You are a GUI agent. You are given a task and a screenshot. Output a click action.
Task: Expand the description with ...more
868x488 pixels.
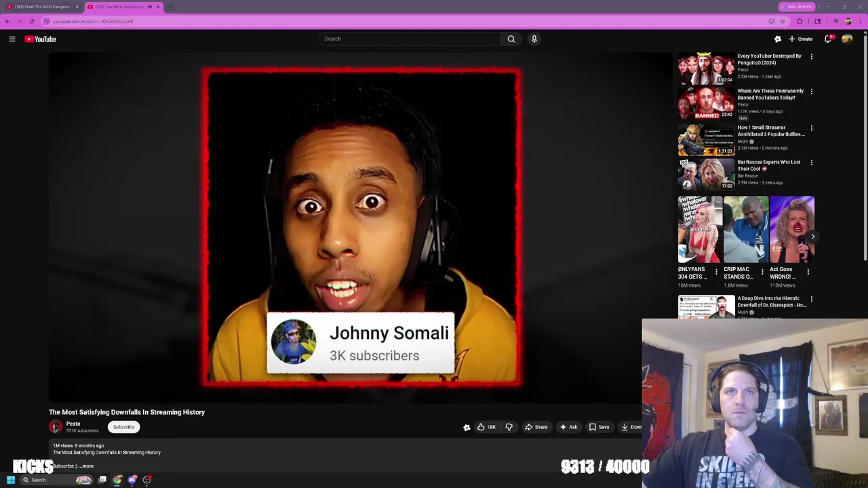tap(85, 466)
